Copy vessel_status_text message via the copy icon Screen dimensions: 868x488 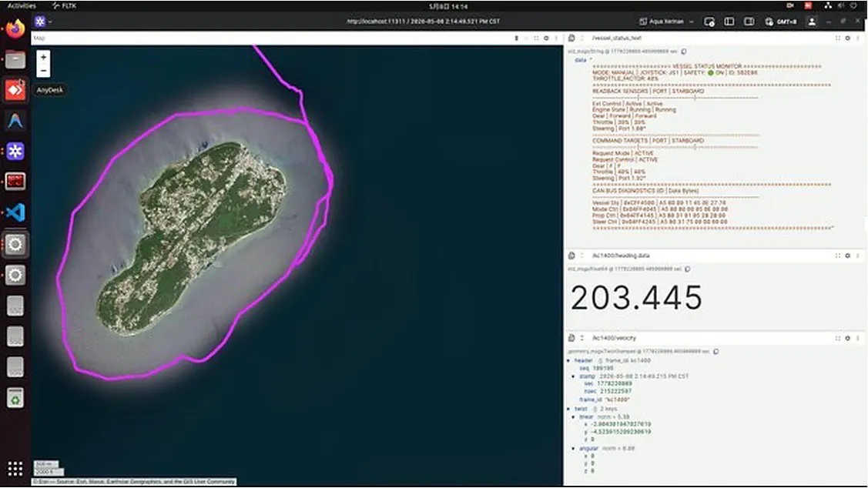684,52
